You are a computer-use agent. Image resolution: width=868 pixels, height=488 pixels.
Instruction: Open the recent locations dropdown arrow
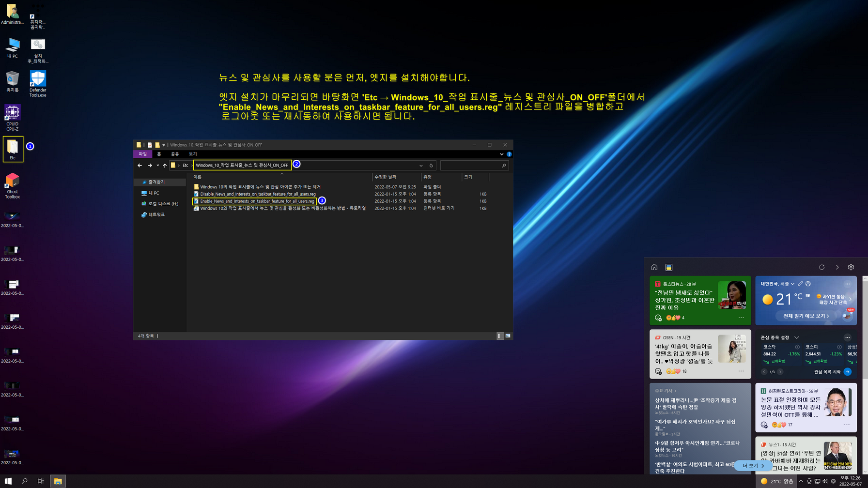(157, 166)
